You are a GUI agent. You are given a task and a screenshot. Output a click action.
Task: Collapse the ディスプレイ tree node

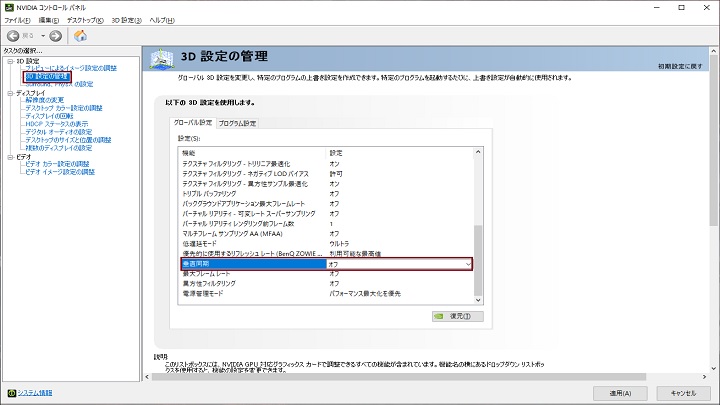pos(10,93)
